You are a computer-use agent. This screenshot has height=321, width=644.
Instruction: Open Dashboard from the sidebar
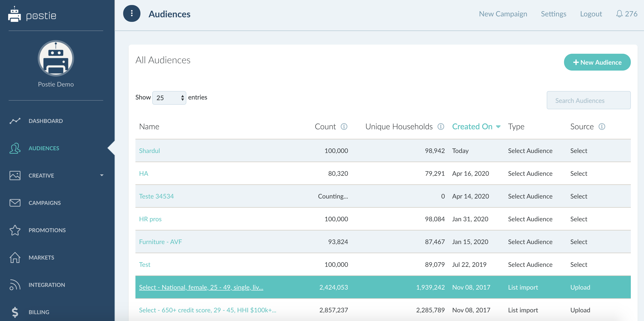pos(45,121)
